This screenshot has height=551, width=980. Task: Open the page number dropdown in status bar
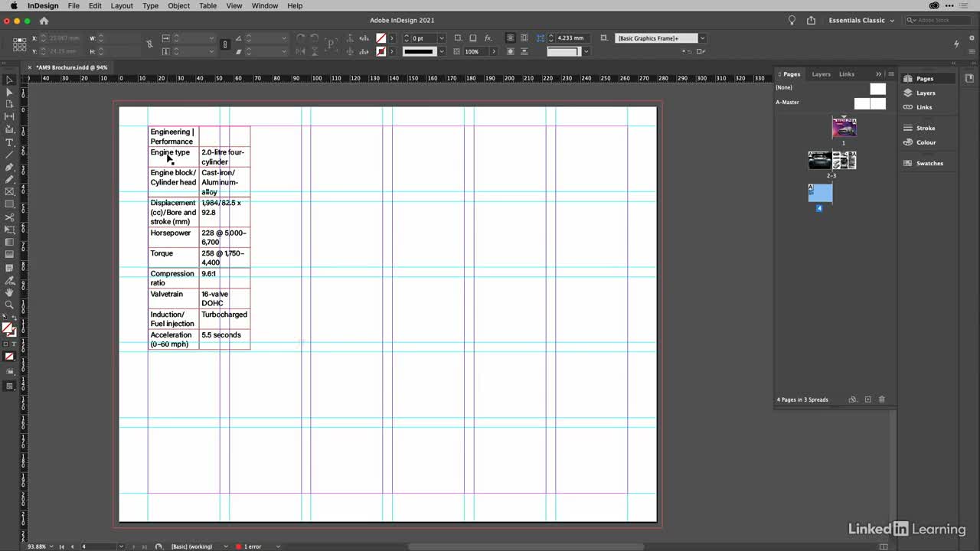pos(121,546)
